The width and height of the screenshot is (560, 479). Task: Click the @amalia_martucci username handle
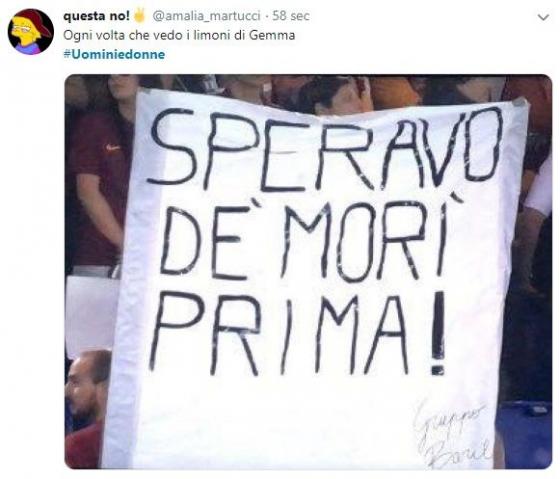206,16
